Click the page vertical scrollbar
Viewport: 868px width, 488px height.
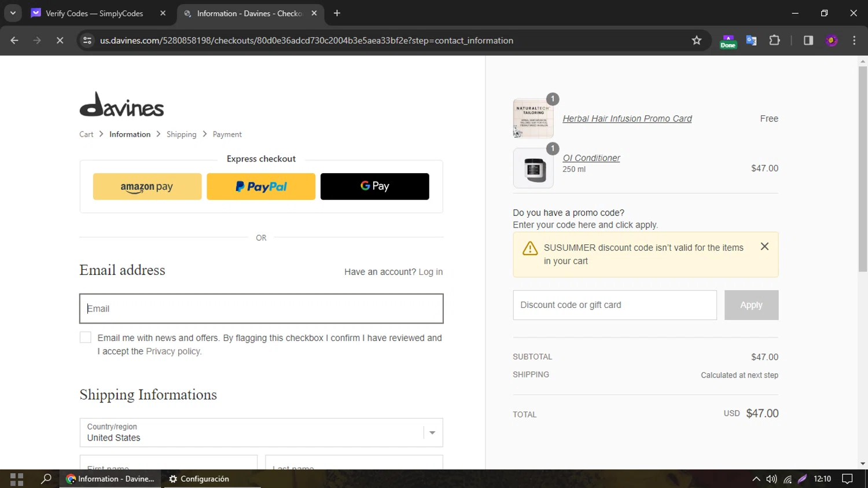click(863, 169)
